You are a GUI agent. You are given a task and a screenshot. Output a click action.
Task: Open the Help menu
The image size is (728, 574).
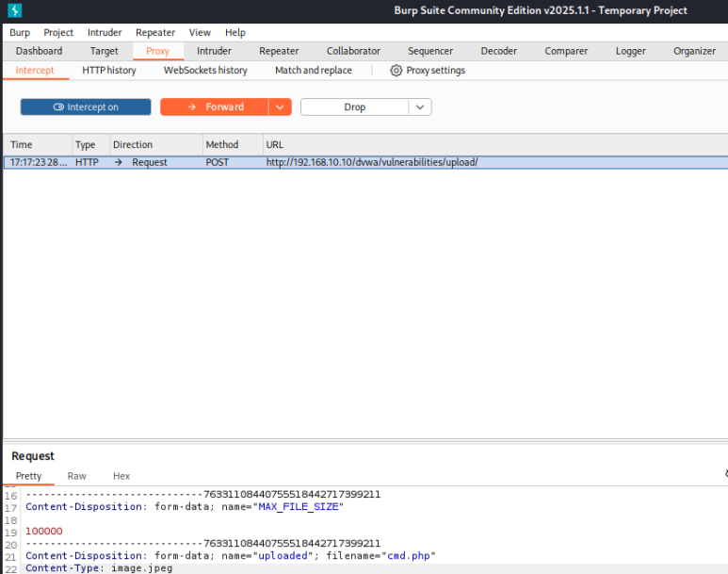[x=235, y=33]
